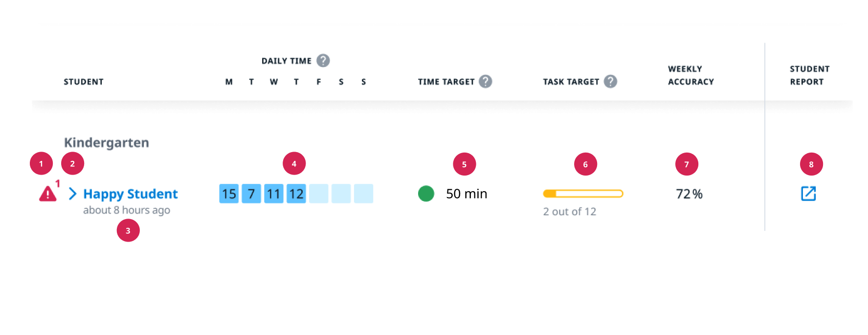Click the Time Target help icon
Image resolution: width=868 pixels, height=335 pixels.
485,82
